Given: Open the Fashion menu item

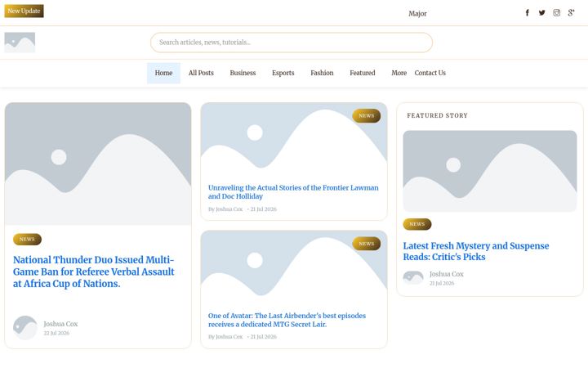Looking at the screenshot, I should click(322, 73).
